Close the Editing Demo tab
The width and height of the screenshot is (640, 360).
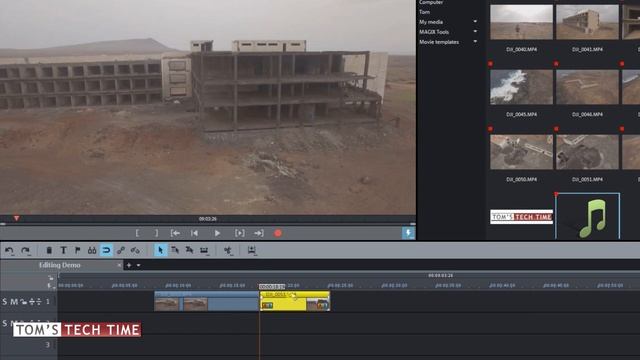pyautogui.click(x=119, y=265)
